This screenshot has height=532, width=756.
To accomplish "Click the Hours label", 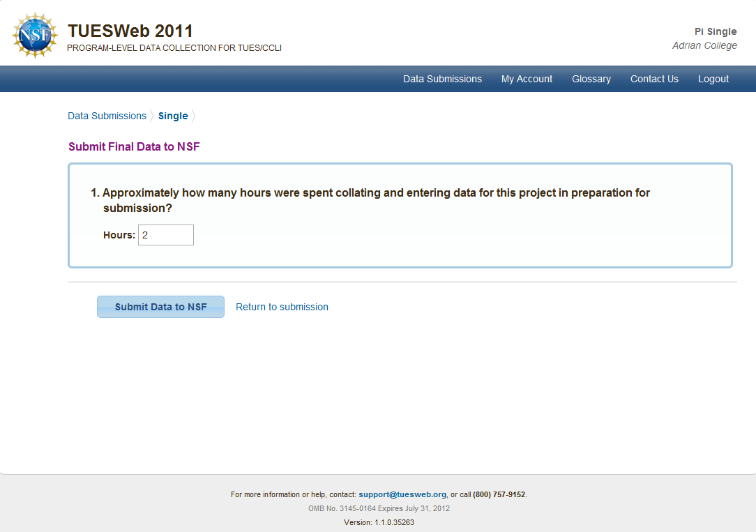I will 119,235.
